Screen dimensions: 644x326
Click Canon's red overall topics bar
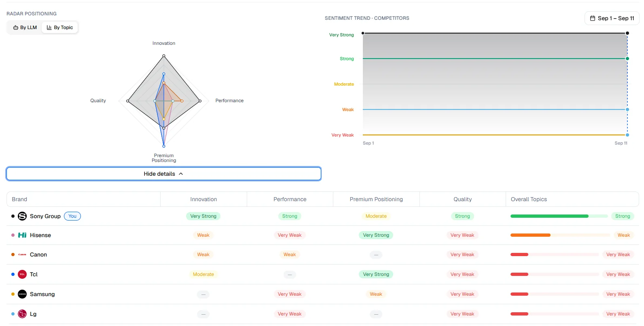pyautogui.click(x=519, y=254)
